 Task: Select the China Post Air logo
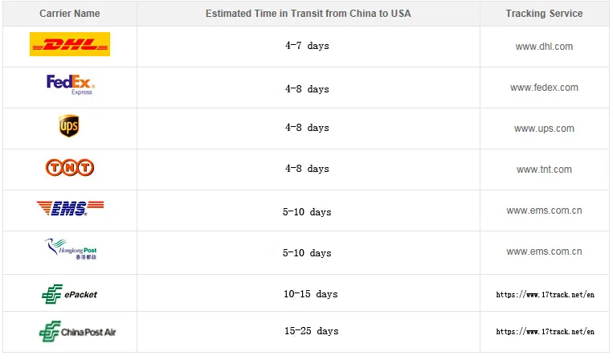pos(77,332)
